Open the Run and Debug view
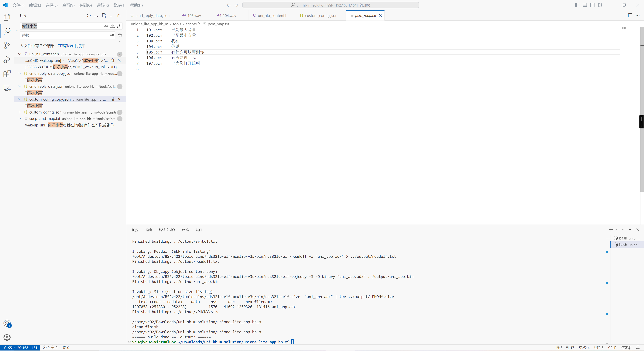This screenshot has height=351, width=644. tap(7, 60)
